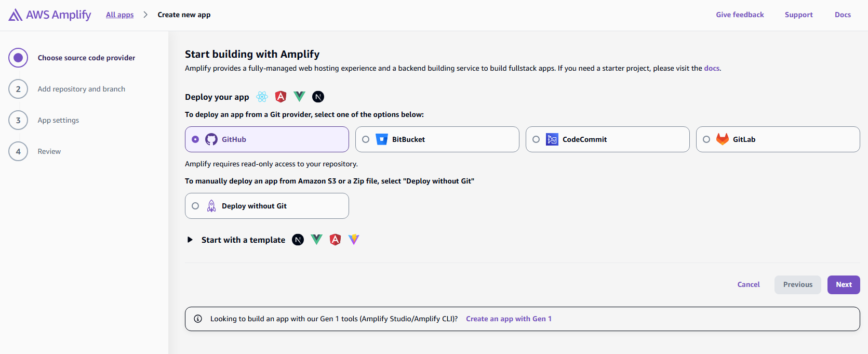
Task: Go to step 3 App settings
Action: (44, 120)
